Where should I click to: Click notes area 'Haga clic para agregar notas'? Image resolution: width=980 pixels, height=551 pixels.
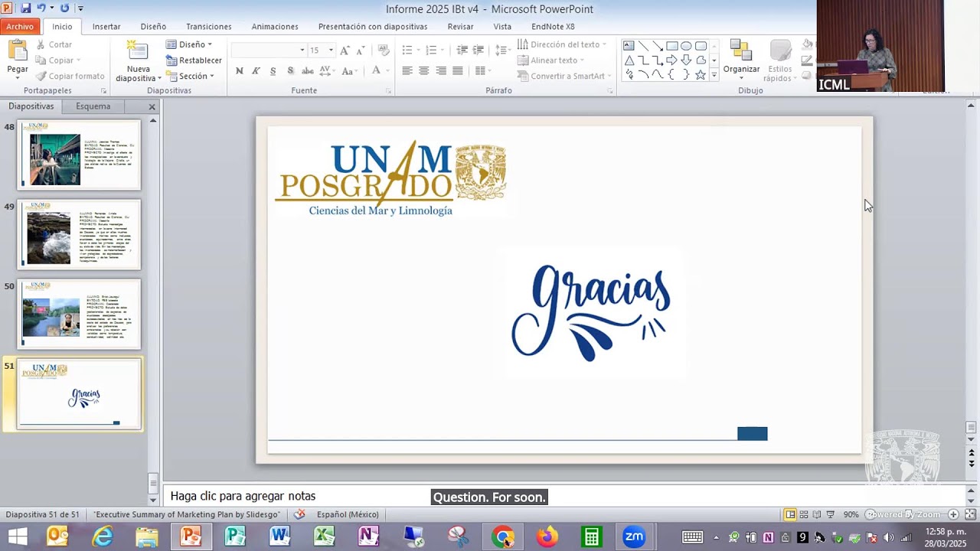243,496
